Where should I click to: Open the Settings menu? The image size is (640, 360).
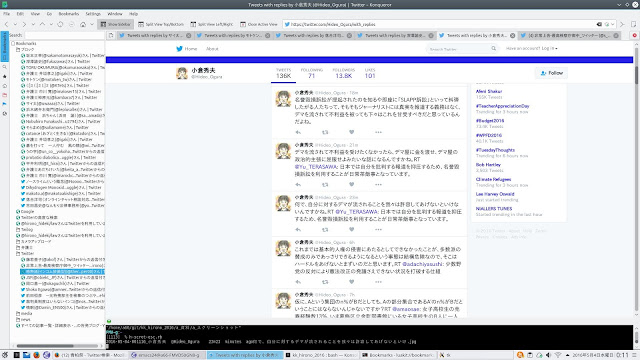93,14
